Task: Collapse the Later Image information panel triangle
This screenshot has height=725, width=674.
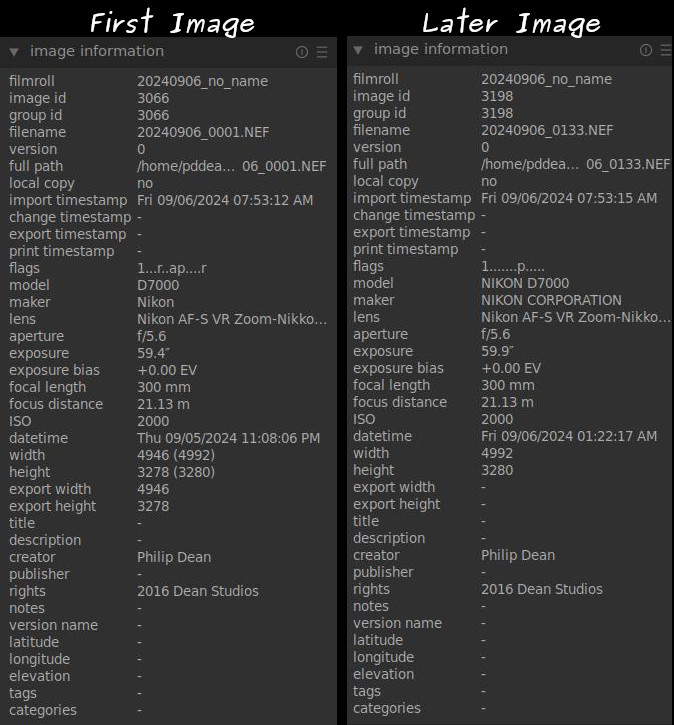Action: 358,50
